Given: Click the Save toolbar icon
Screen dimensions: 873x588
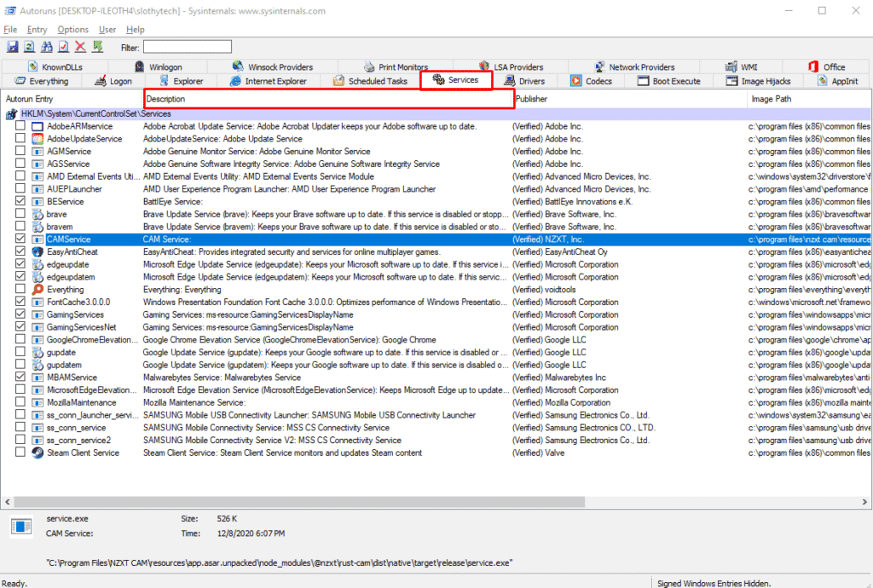Looking at the screenshot, I should click(x=12, y=47).
